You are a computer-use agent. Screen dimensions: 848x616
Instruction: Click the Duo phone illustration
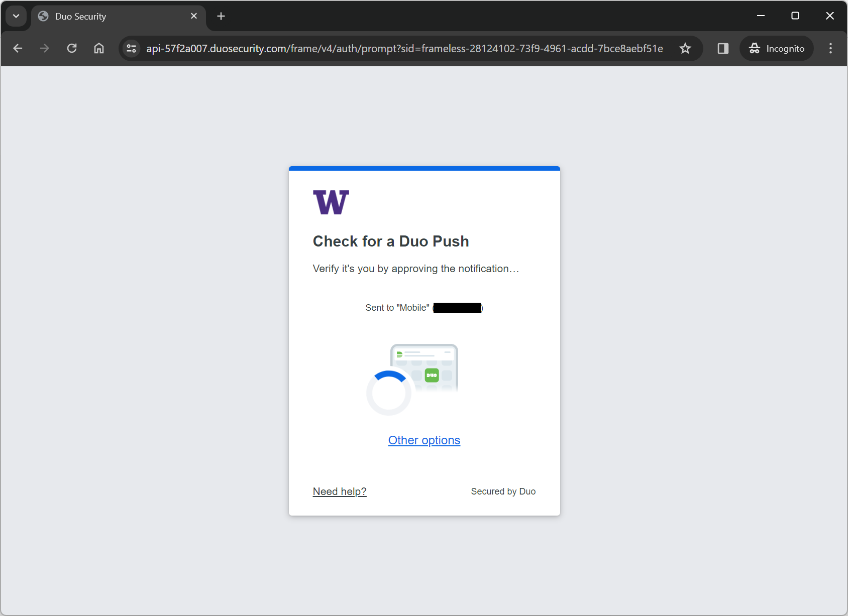click(425, 367)
